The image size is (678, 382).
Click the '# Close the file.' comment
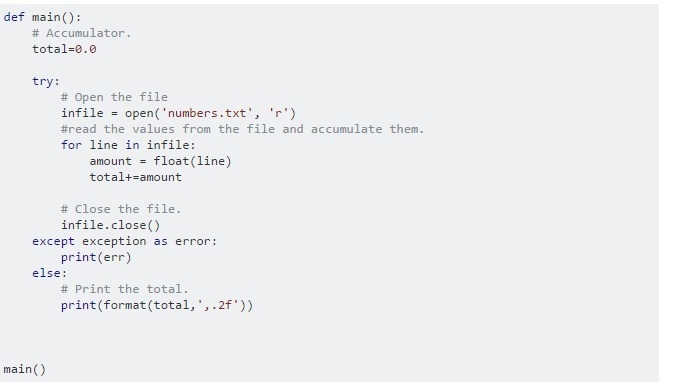121,209
